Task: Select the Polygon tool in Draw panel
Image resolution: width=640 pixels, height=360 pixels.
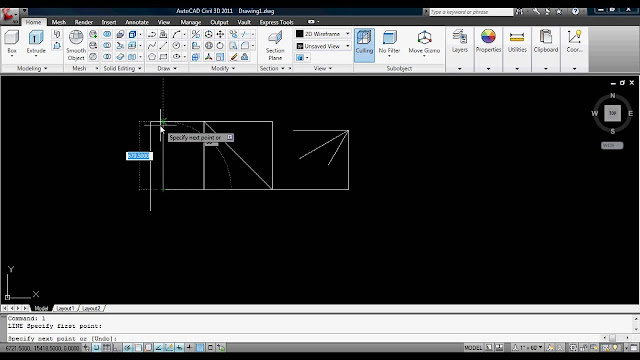Action: [x=152, y=57]
